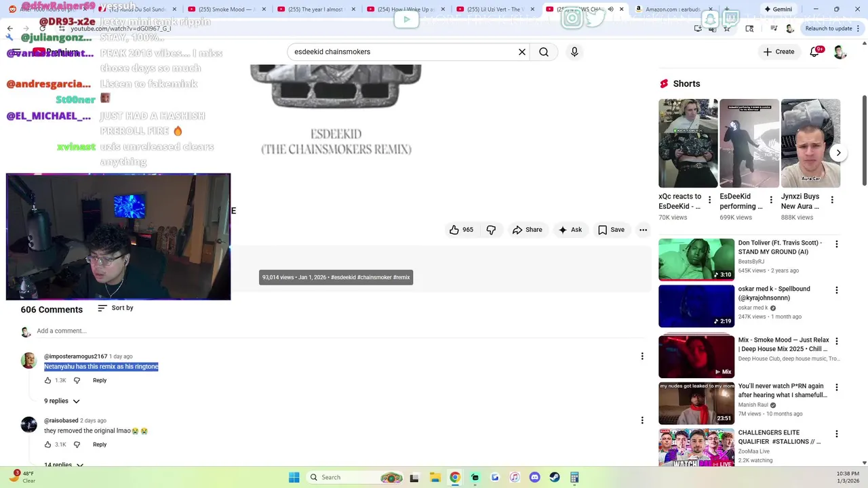The image size is (868, 488).
Task: Reply to raisobased comment
Action: (100, 445)
